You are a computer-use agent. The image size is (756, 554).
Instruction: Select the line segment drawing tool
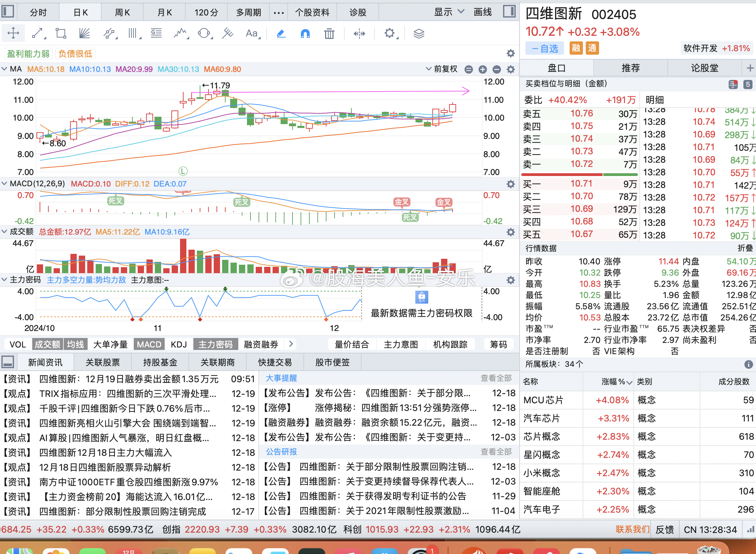38,33
